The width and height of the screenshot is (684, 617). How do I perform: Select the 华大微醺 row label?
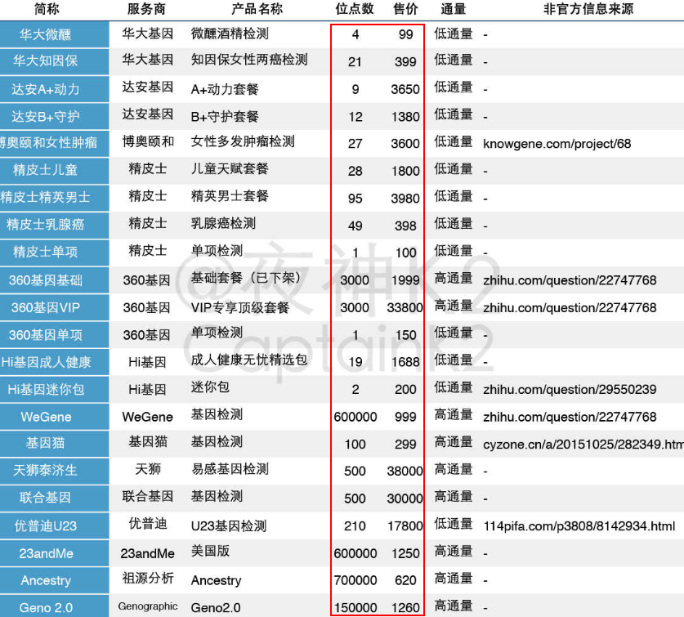pos(55,34)
